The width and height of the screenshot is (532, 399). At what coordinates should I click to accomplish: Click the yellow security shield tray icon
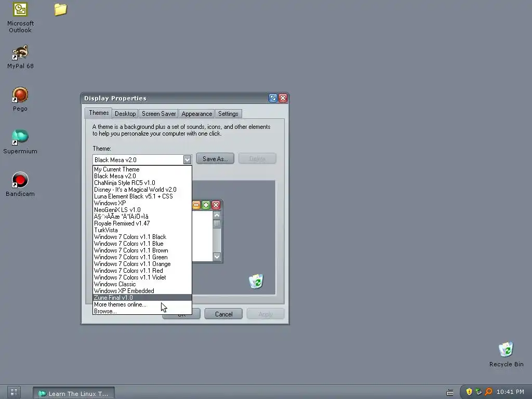(469, 392)
